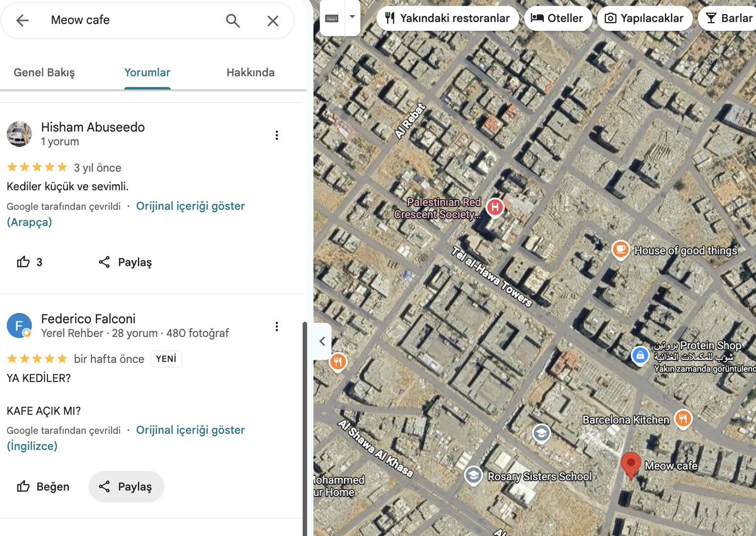
Task: Open Hisham Abuseedo's profile photo
Action: click(x=19, y=134)
